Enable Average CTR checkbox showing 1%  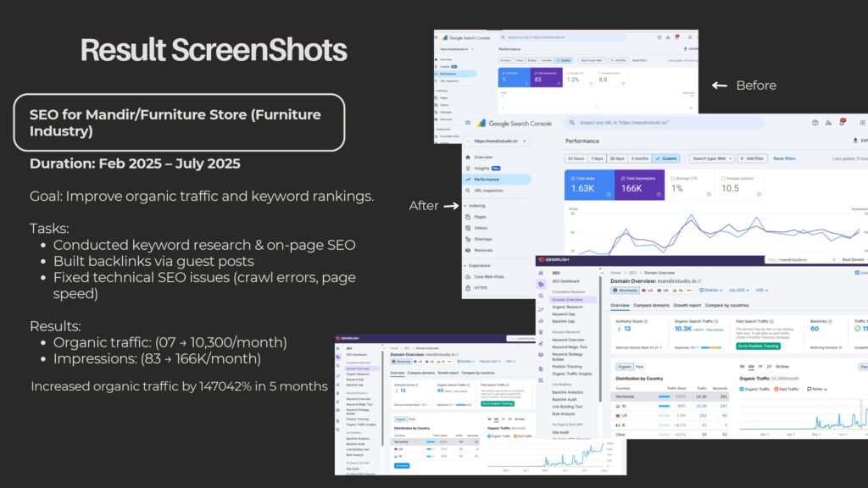coord(673,178)
